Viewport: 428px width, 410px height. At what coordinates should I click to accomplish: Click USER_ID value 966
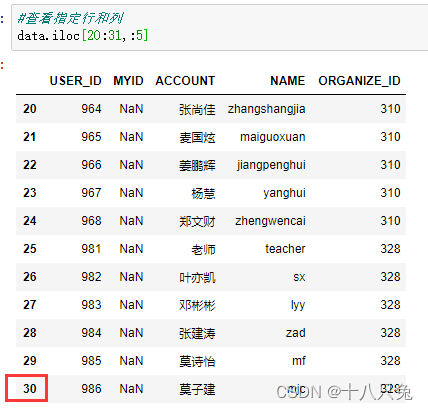[91, 165]
